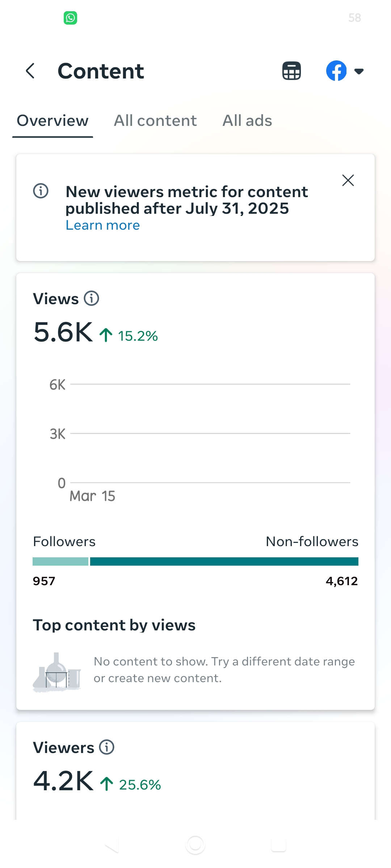Screen dimensions: 391x868
Task: Tap the Android home navigation button
Action: pos(195,844)
